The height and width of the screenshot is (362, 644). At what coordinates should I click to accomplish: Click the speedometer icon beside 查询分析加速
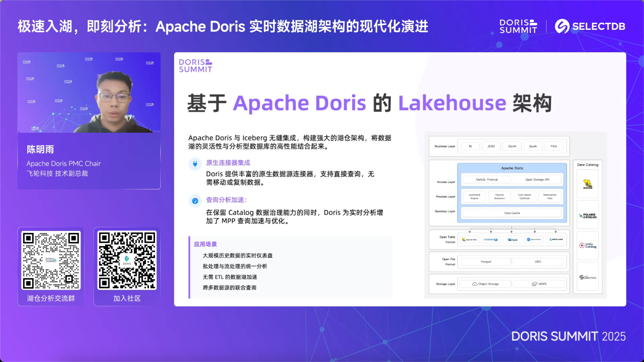[x=195, y=201]
